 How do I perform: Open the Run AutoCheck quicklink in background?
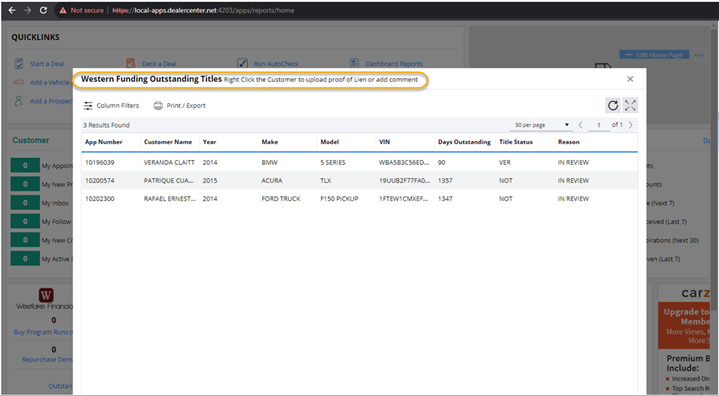tap(276, 64)
